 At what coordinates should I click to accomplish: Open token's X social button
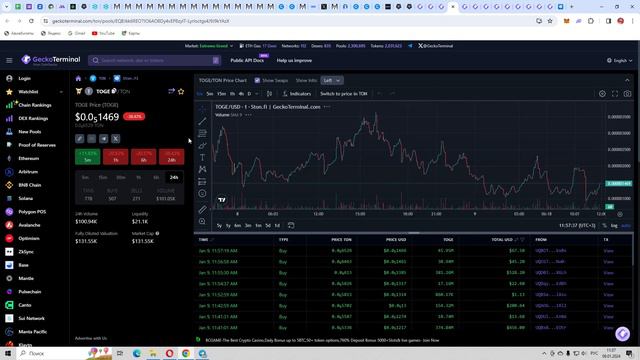[116, 139]
